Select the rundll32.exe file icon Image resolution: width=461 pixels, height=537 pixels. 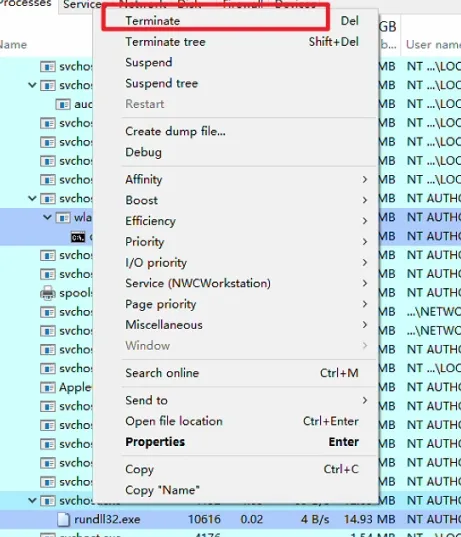pyautogui.click(x=63, y=520)
